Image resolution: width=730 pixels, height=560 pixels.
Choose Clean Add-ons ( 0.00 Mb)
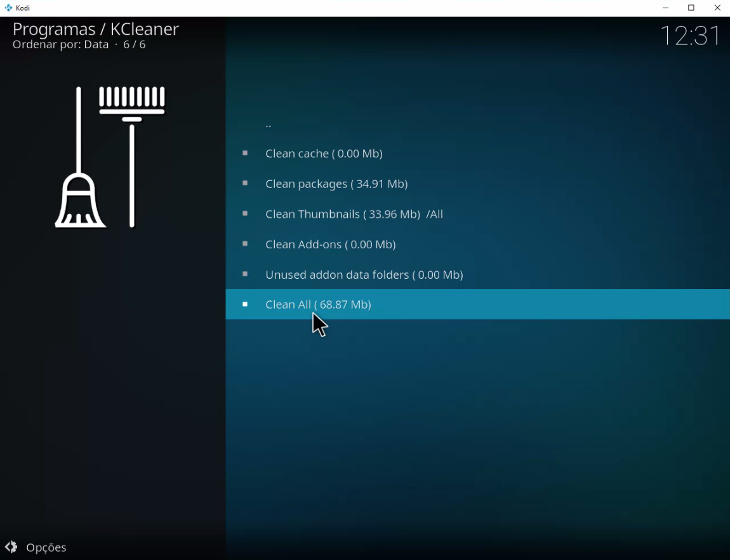click(x=477, y=244)
